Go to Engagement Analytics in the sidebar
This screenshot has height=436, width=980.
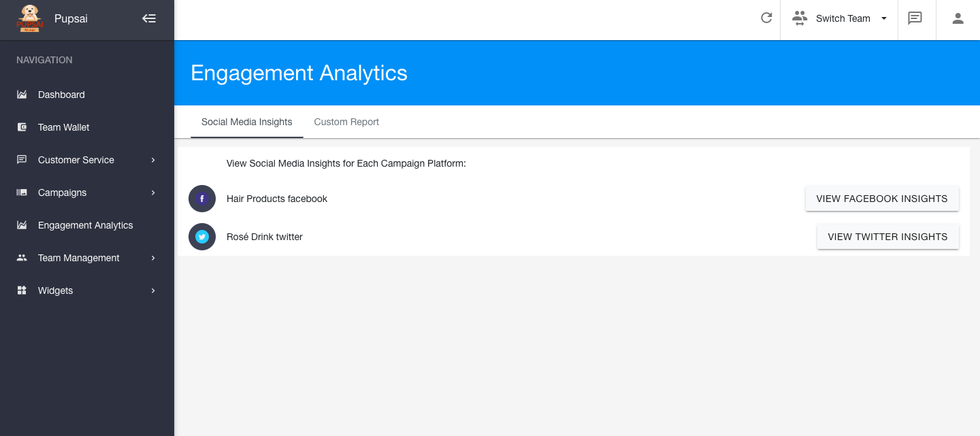point(85,225)
